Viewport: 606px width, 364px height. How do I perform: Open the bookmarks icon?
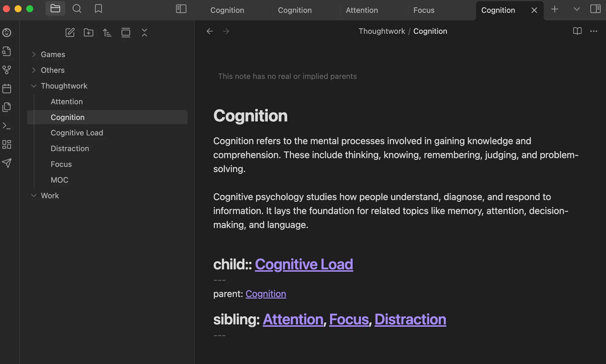tap(98, 9)
